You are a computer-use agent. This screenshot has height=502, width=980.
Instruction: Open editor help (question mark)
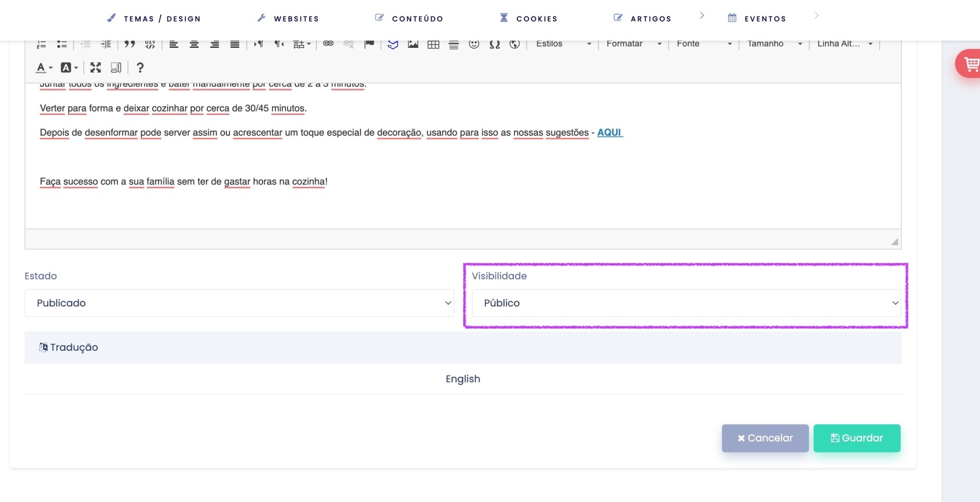[140, 68]
